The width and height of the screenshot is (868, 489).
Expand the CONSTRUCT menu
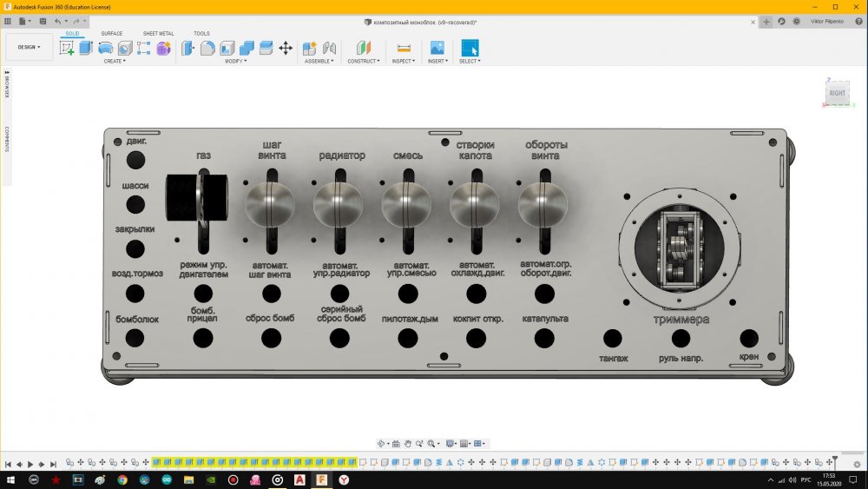click(364, 61)
